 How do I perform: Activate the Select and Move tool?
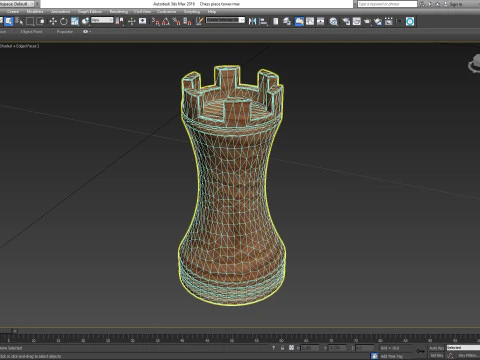(x=53, y=21)
